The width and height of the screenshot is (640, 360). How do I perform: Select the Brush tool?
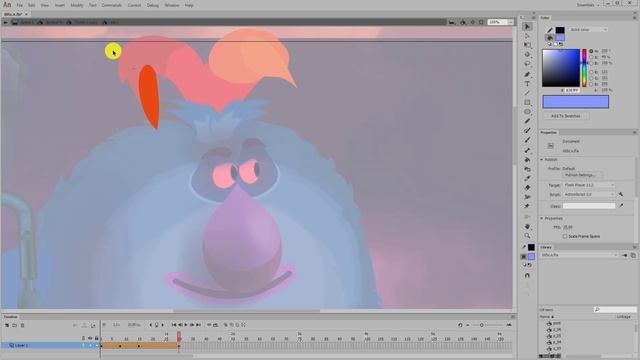tap(527, 140)
